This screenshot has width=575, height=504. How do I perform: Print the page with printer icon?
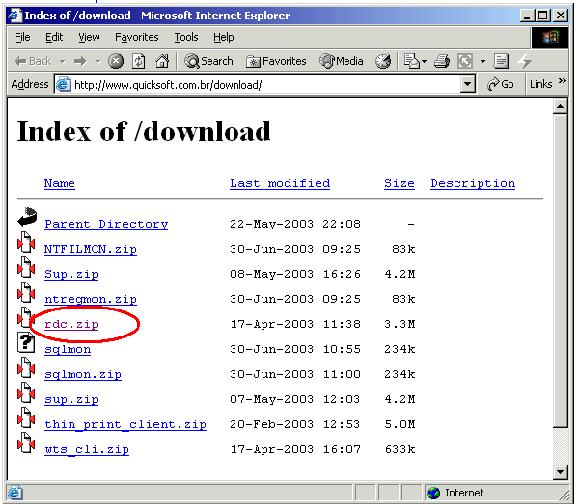point(442,61)
